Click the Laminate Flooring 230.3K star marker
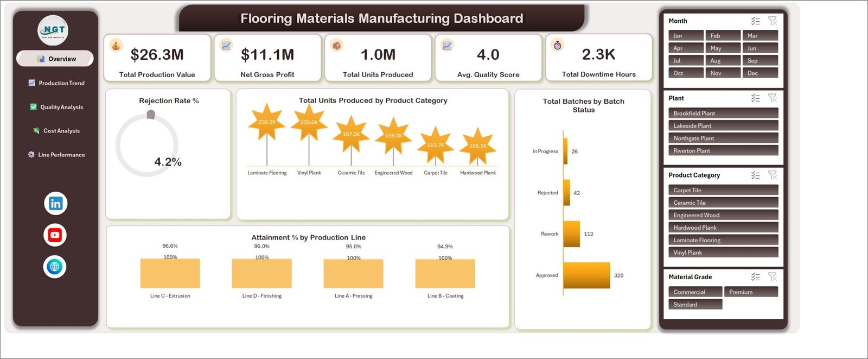The width and height of the screenshot is (868, 359). click(267, 122)
